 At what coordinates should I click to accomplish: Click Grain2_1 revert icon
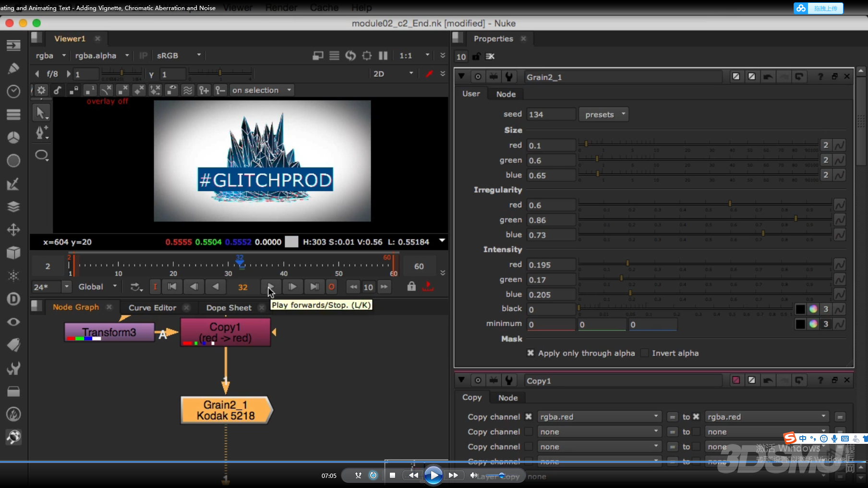[x=799, y=77]
